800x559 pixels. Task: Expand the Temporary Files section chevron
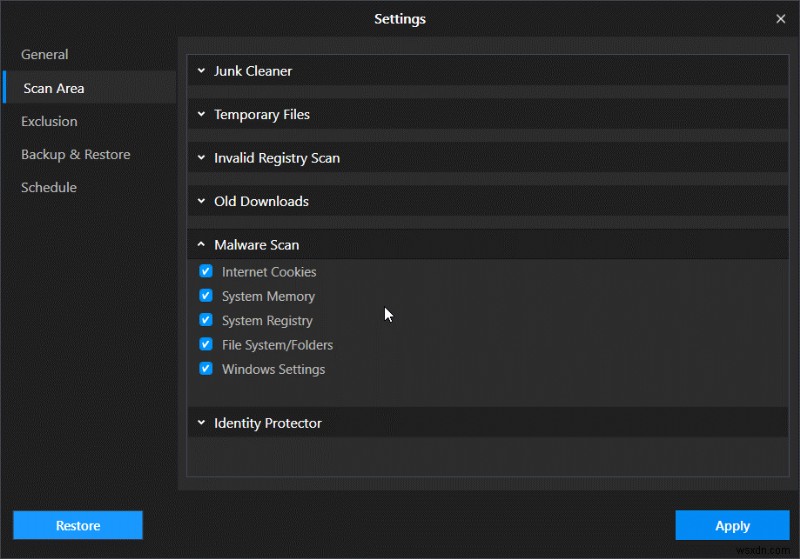201,115
